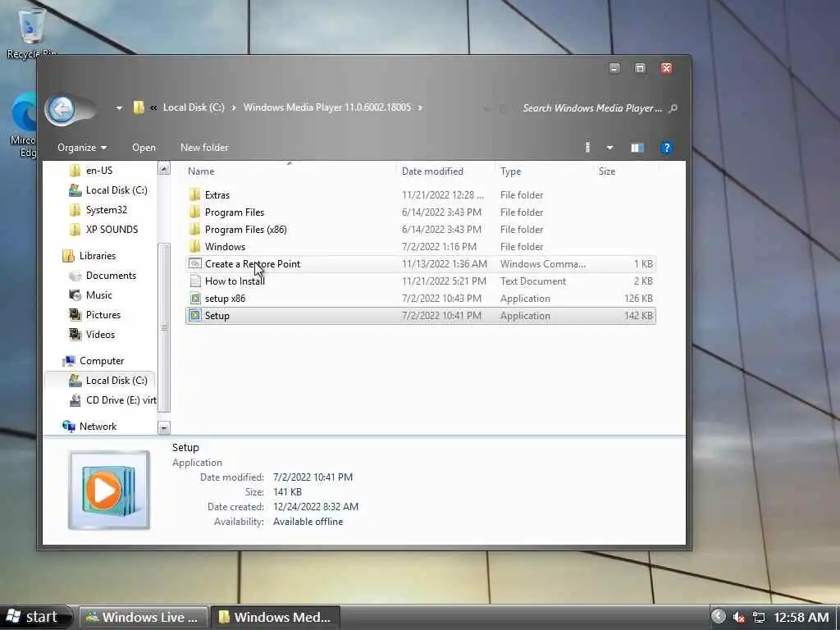
Task: Open XP SOUNDS folder in navigation pane
Action: [x=112, y=230]
